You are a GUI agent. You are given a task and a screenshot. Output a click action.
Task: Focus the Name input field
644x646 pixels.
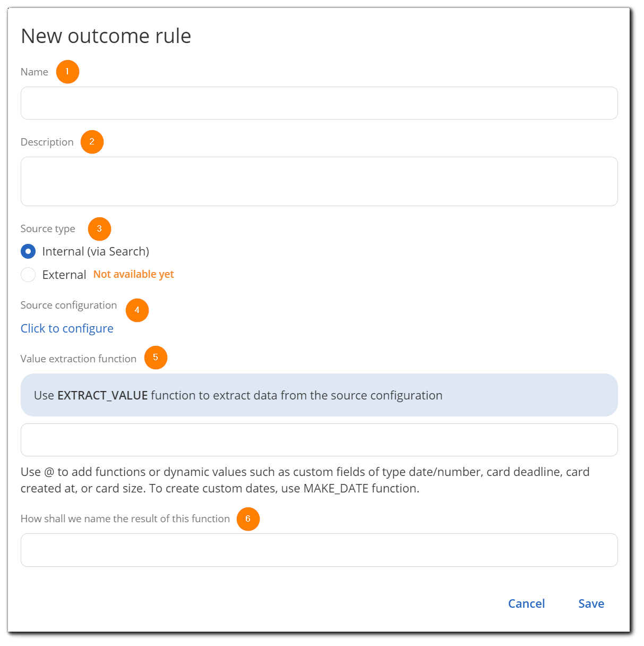point(319,103)
